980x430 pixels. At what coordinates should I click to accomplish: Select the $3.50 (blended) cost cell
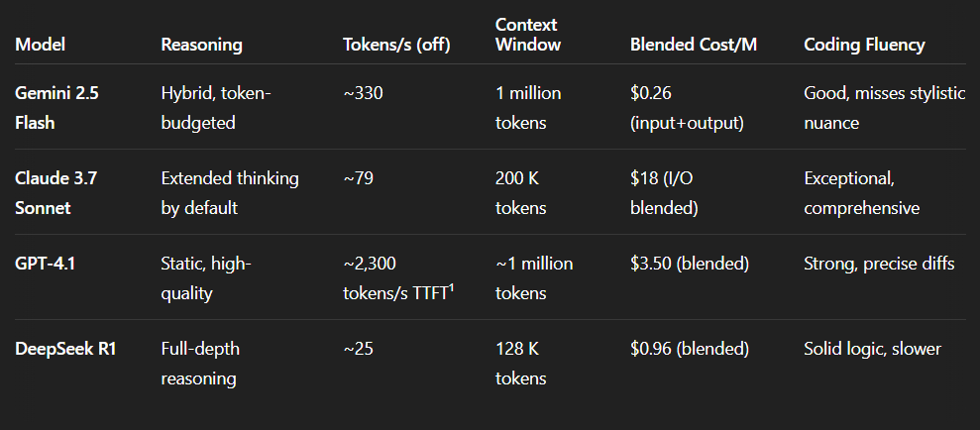[x=689, y=264]
